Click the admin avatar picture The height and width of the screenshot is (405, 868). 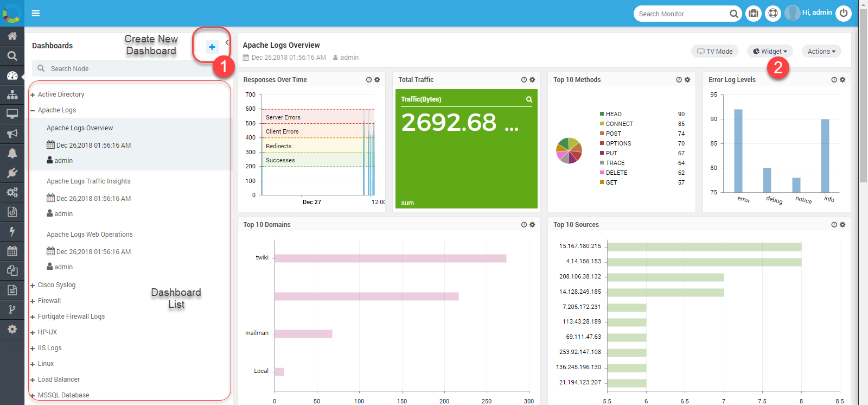[x=792, y=13]
